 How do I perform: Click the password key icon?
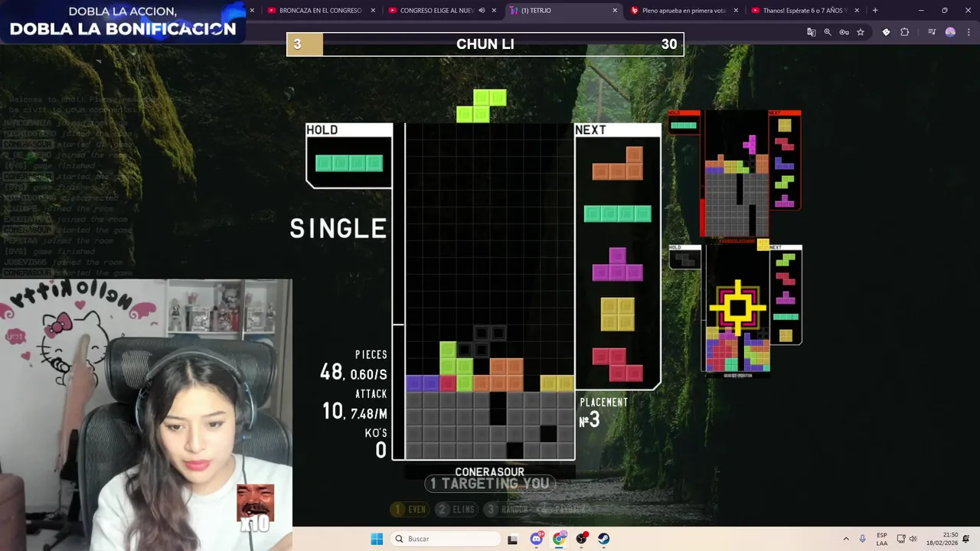tap(844, 32)
